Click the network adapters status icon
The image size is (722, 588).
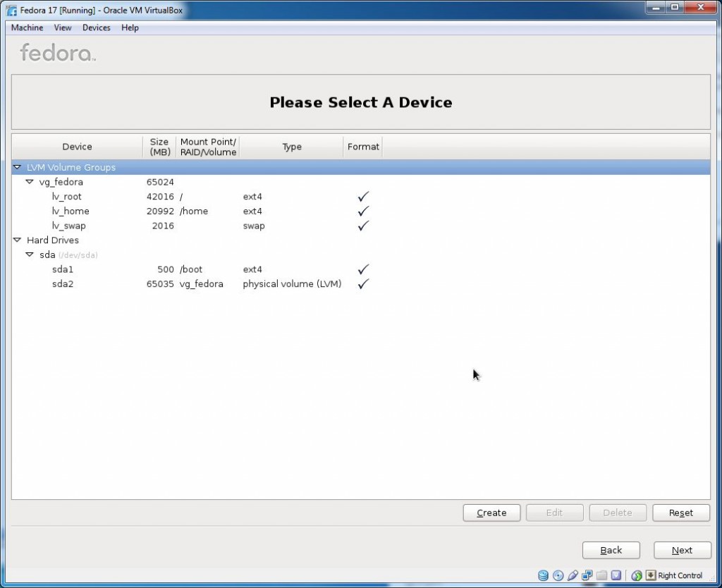587,575
